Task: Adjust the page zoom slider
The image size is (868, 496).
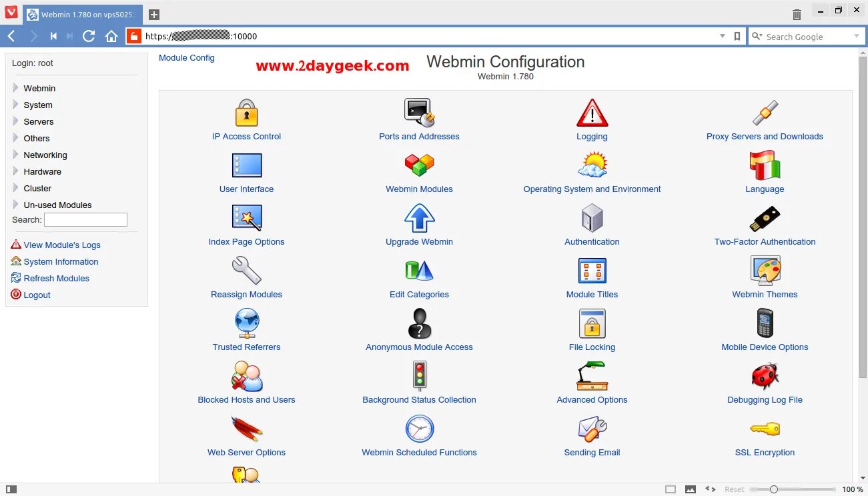Action: point(793,489)
